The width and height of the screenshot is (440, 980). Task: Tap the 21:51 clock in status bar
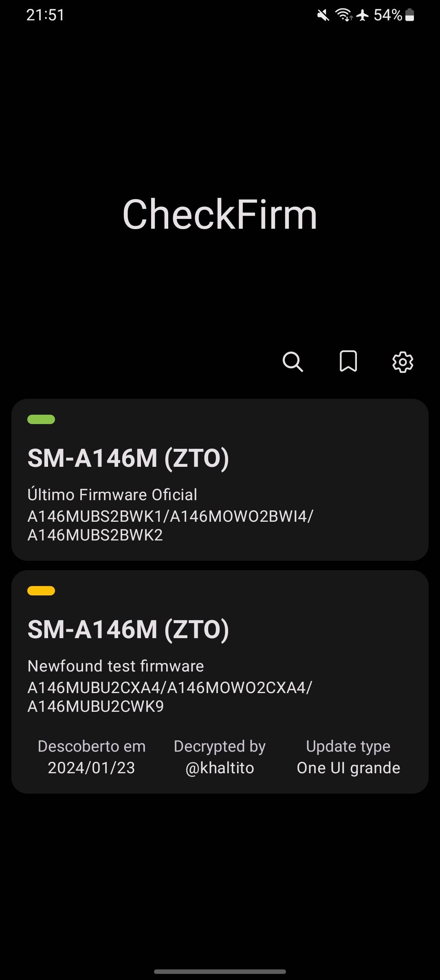coord(45,15)
